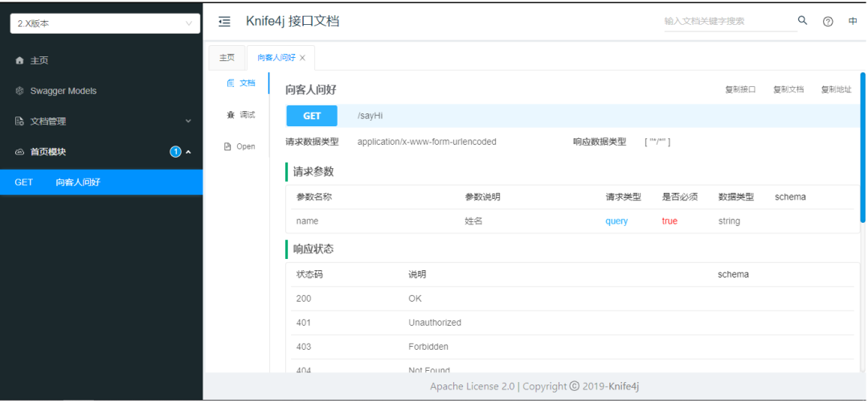
Task: Click 复制接口 link
Action: pos(741,90)
